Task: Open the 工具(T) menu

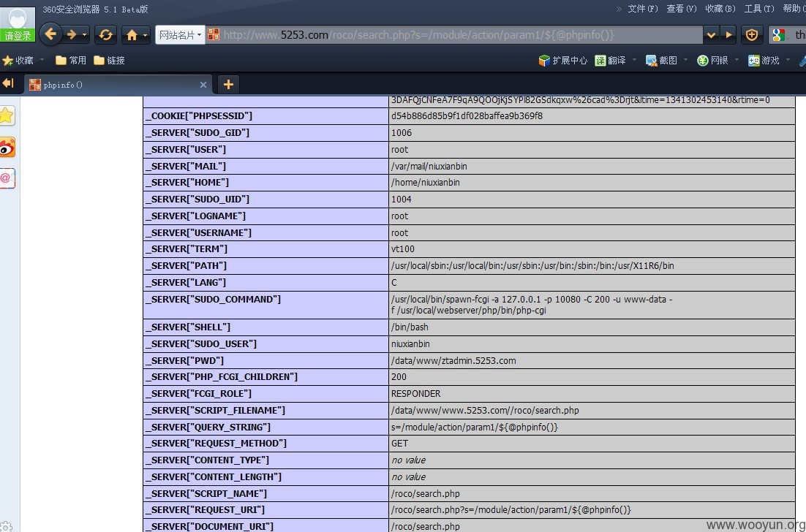Action: (x=758, y=9)
